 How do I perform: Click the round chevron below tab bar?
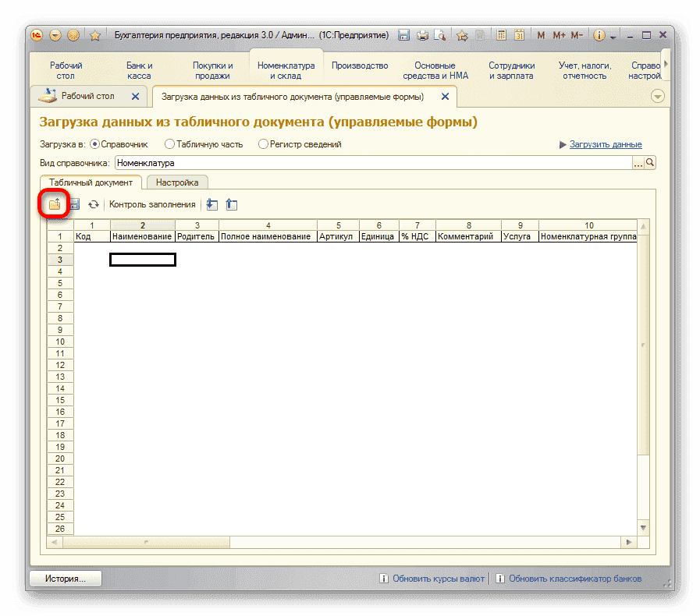click(x=658, y=95)
